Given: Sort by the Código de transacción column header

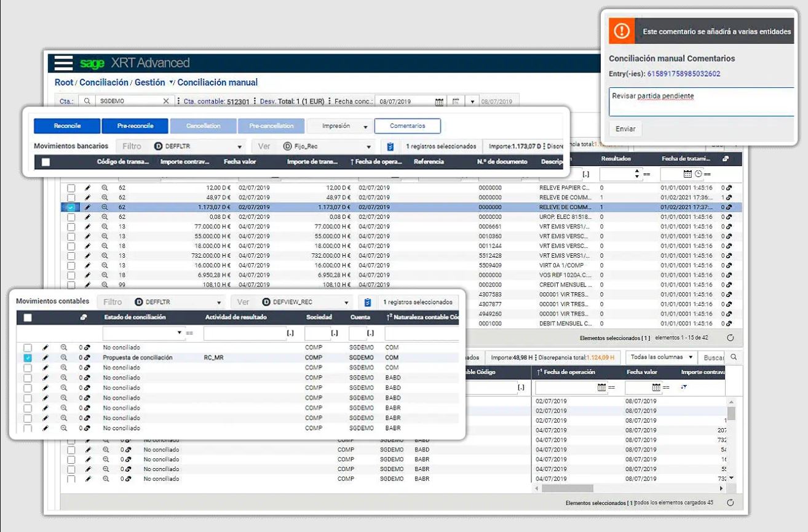Looking at the screenshot, I should point(123,162).
